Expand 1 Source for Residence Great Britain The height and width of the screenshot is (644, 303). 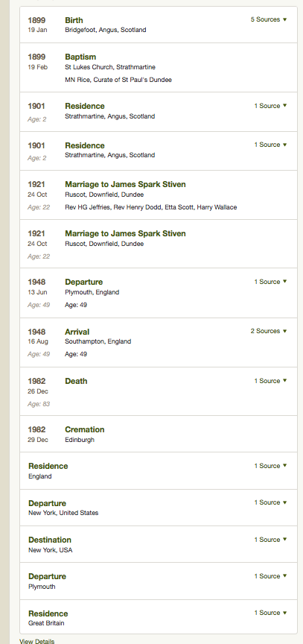tap(270, 613)
